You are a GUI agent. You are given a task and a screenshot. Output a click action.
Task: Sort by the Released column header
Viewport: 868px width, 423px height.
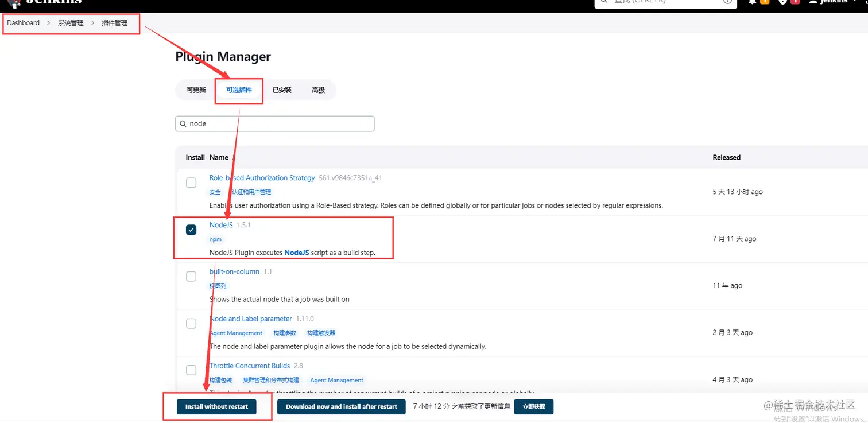727,157
